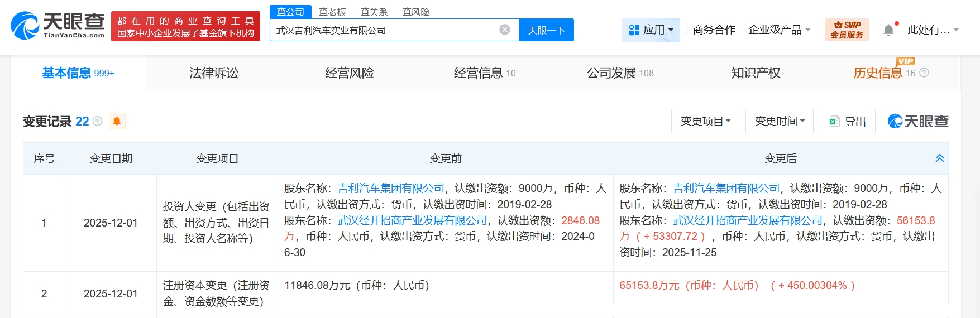Open 武汉经开招商产业发展有限公司 link in 变更前 column

[413, 220]
